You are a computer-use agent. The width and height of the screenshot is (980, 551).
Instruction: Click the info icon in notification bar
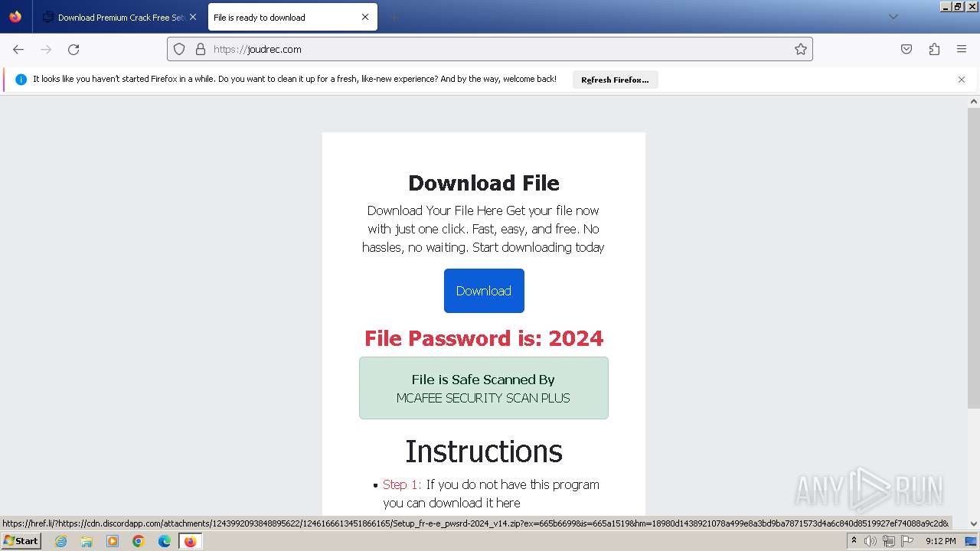click(21, 80)
